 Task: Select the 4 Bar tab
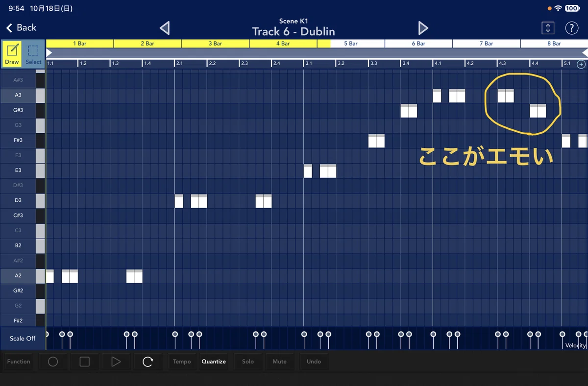[283, 44]
